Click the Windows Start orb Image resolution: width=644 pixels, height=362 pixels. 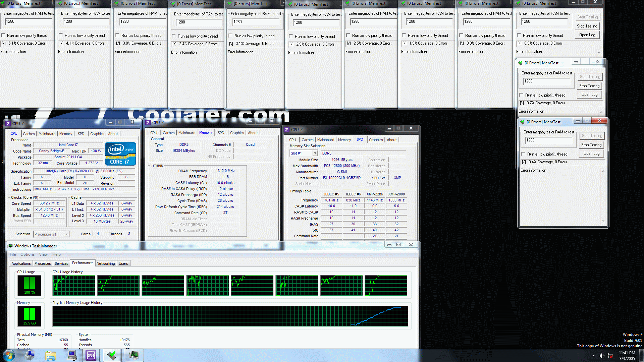tap(9, 355)
